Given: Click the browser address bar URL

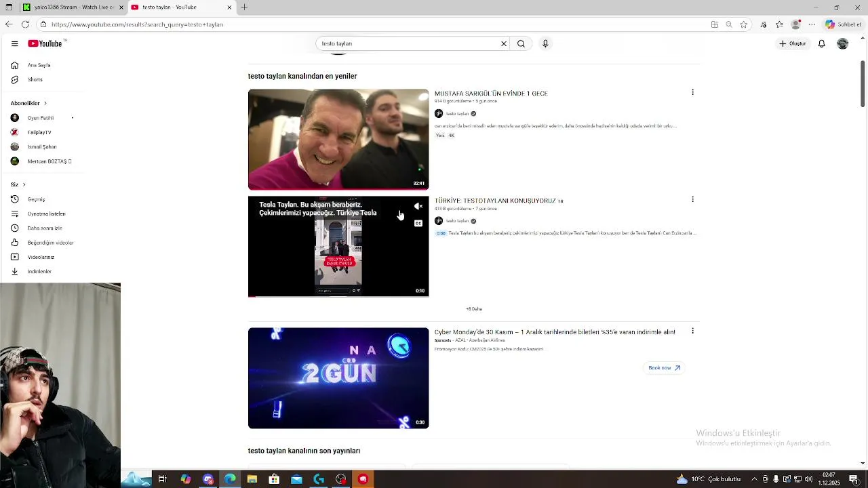Looking at the screenshot, I should click(137, 24).
